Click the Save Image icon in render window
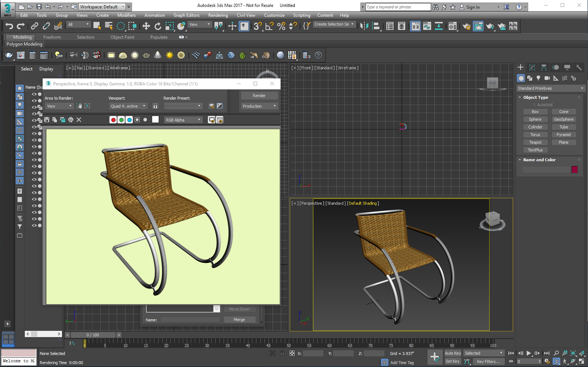Image resolution: width=588 pixels, height=367 pixels. (47, 119)
